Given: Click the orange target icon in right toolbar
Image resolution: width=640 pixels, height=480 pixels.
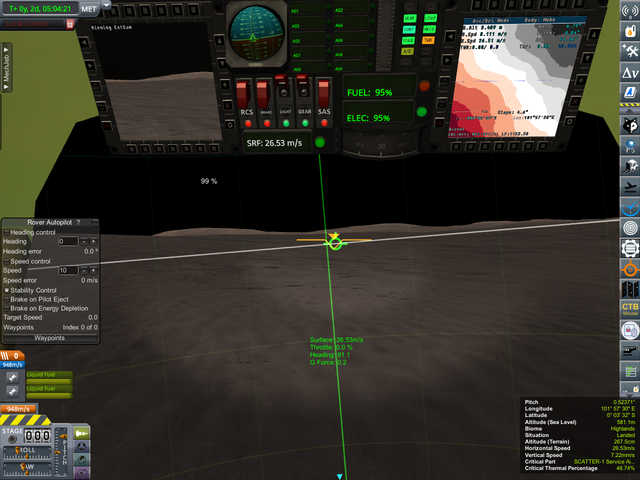Looking at the screenshot, I should [630, 270].
